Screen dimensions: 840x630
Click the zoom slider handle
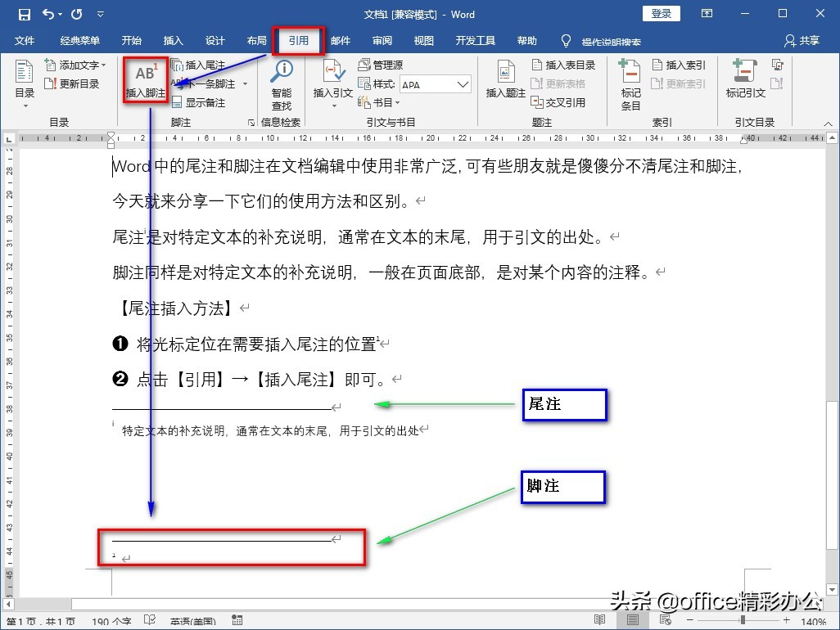pos(743,620)
